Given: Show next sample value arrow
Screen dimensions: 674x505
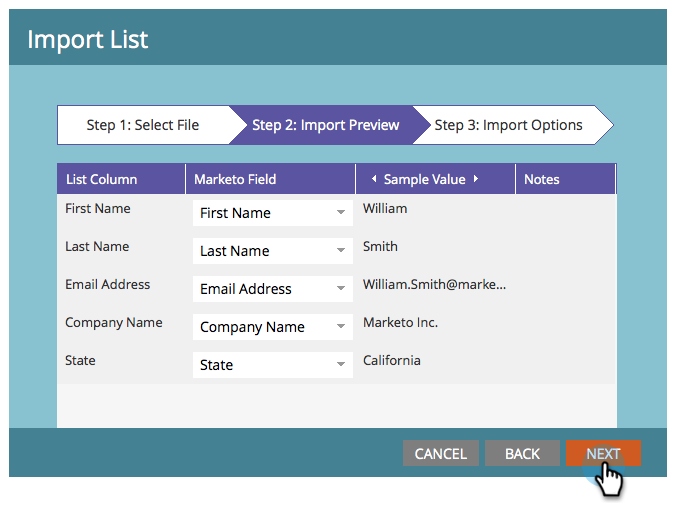Looking at the screenshot, I should [x=476, y=179].
